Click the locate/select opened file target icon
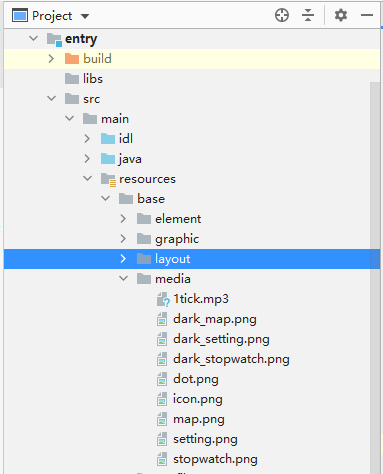Viewport: 383px width, 474px height. (x=282, y=15)
